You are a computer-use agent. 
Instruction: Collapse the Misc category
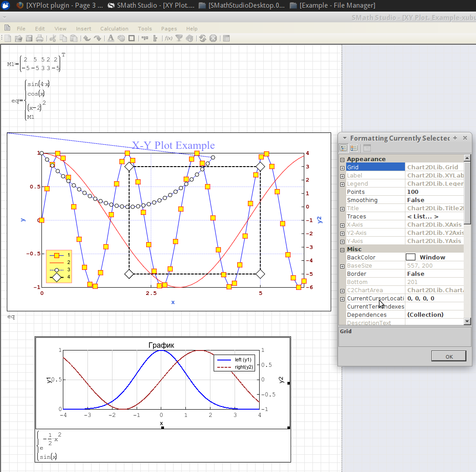click(342, 249)
